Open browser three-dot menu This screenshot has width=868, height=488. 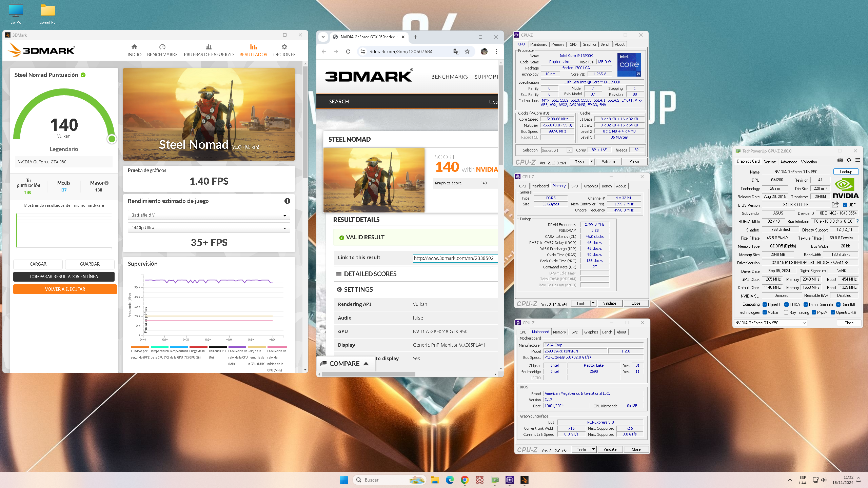[496, 52]
